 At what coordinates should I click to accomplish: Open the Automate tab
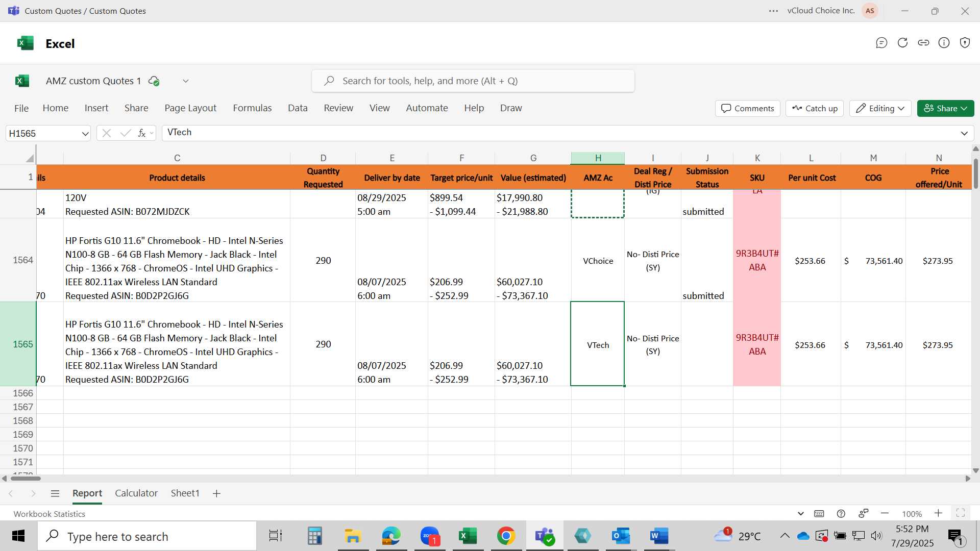[x=427, y=108]
